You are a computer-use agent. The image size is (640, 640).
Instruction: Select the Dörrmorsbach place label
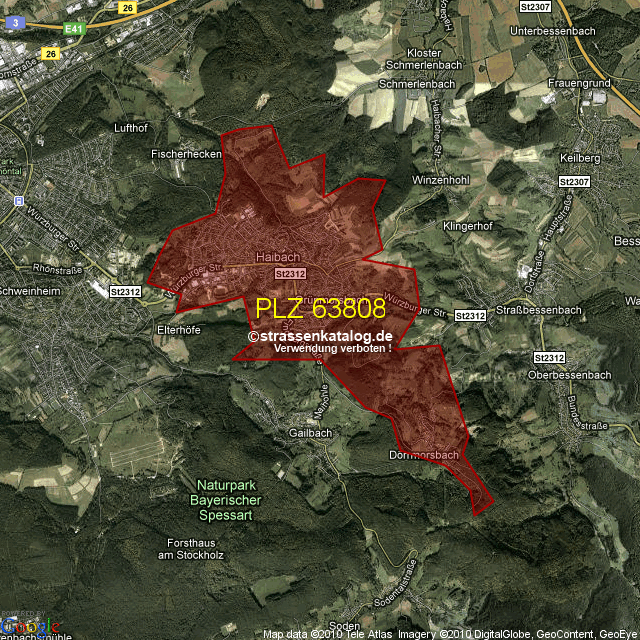[x=423, y=456]
